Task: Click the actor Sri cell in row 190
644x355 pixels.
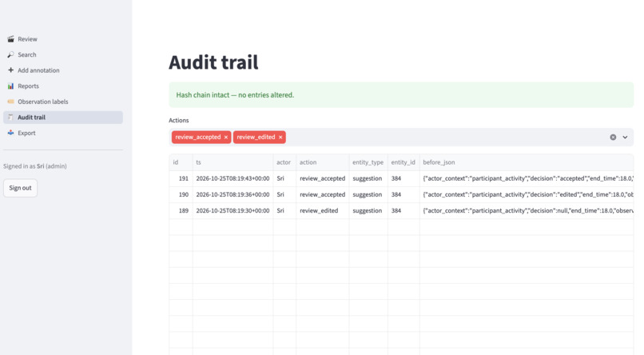Action: [284, 194]
